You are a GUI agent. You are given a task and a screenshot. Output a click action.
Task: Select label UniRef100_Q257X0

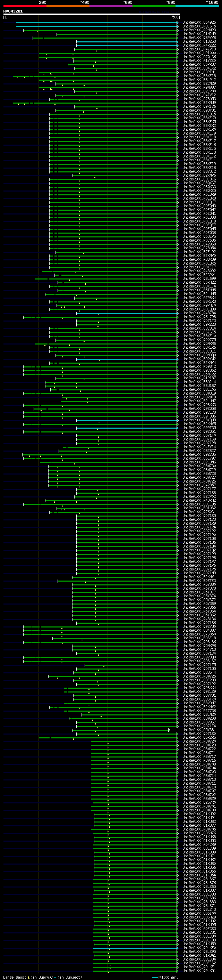click(199, 802)
